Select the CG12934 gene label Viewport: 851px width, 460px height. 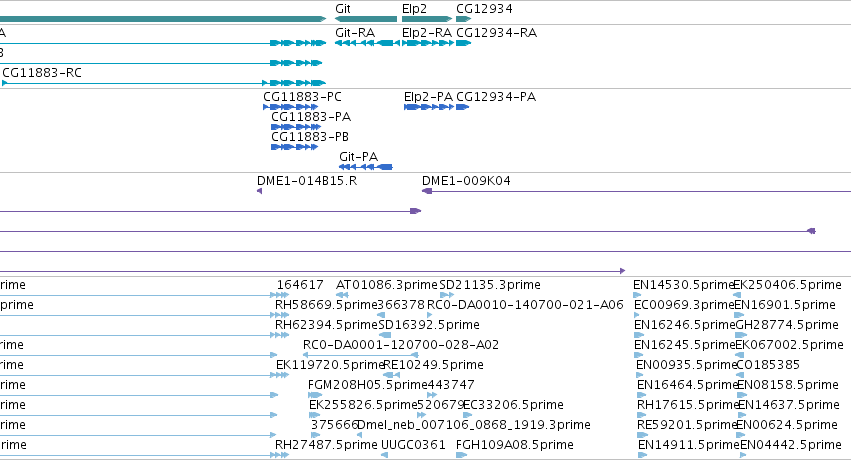tap(484, 9)
